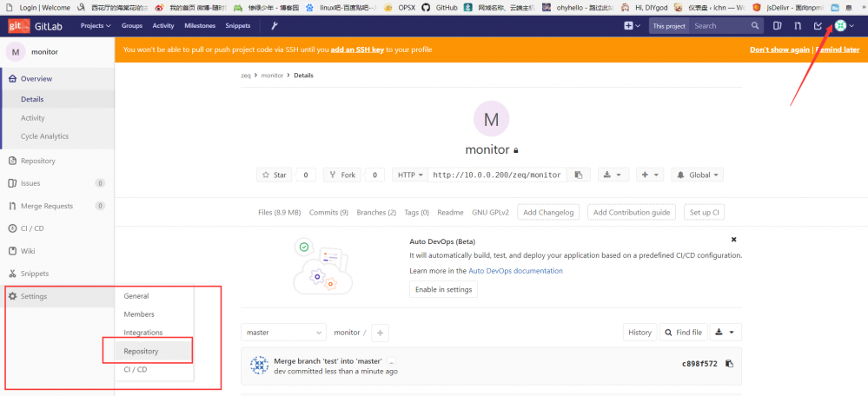Click the Set up CI button

704,213
